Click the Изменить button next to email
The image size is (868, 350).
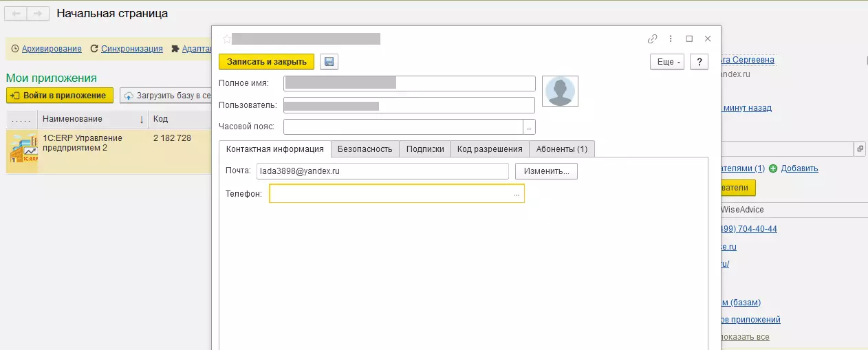(546, 171)
